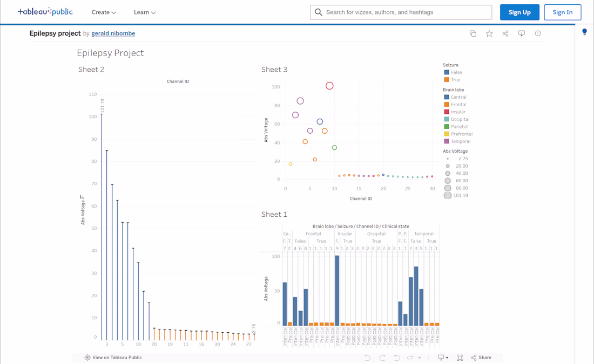Click the redo arrow in the bottom toolbar
Image resolution: width=594 pixels, height=364 pixels.
click(x=382, y=358)
